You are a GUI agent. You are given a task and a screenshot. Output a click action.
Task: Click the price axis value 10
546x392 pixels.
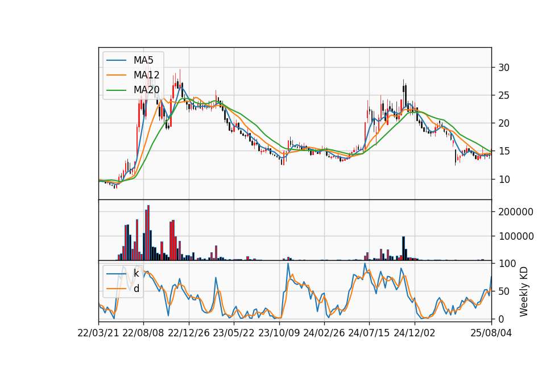point(504,179)
